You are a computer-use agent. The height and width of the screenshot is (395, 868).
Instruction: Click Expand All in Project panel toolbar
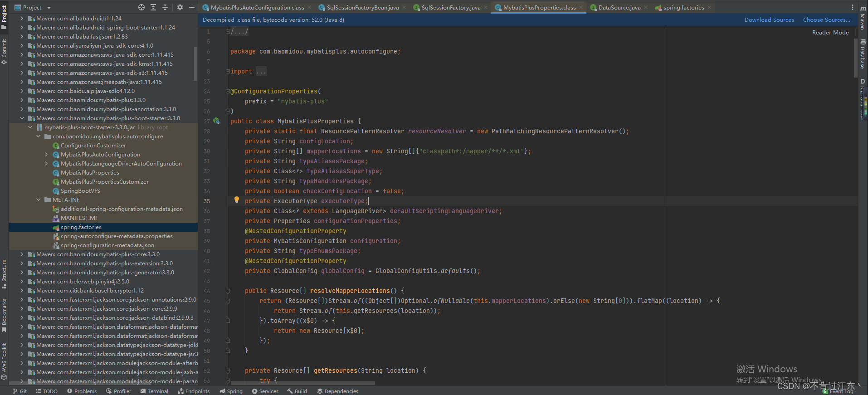[153, 7]
